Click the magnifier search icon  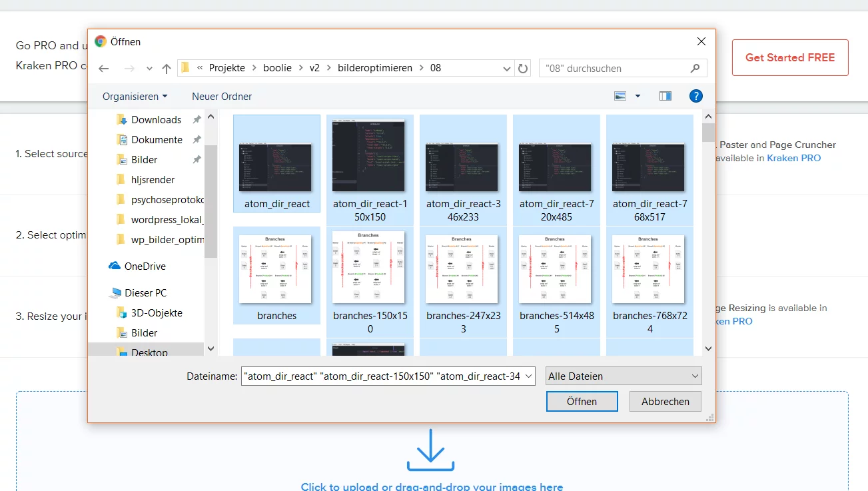tap(695, 68)
